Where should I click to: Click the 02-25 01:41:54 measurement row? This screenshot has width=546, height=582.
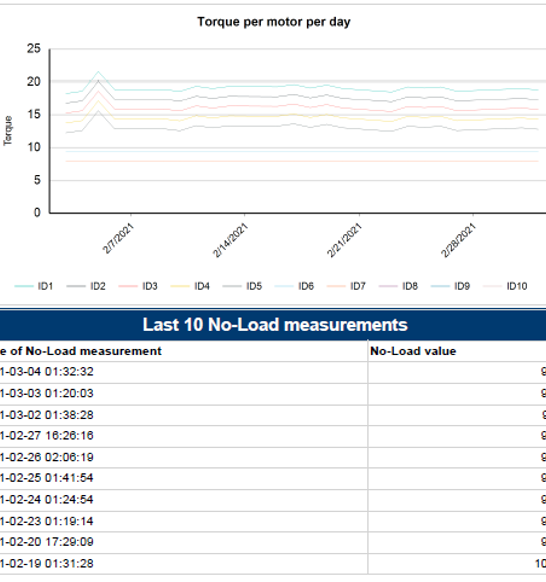pyautogui.click(x=273, y=478)
